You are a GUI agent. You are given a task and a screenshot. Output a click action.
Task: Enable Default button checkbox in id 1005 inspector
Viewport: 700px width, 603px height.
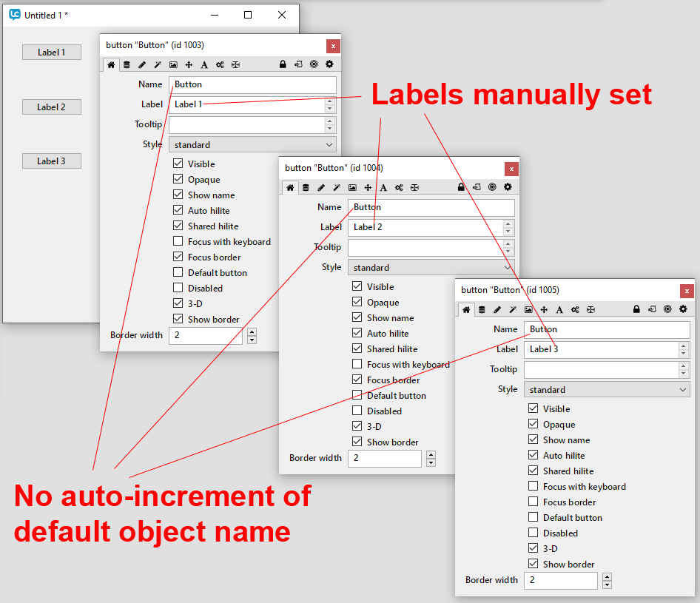coord(534,518)
